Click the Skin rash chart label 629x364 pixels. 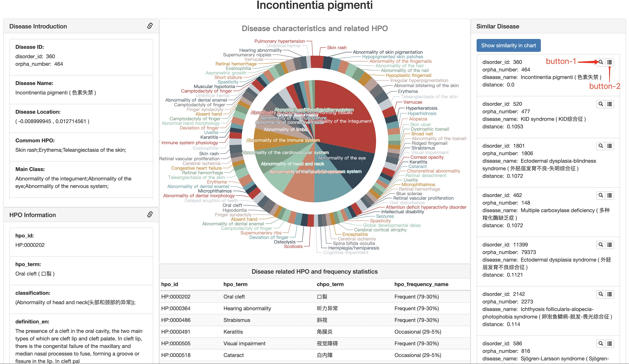coord(337,47)
